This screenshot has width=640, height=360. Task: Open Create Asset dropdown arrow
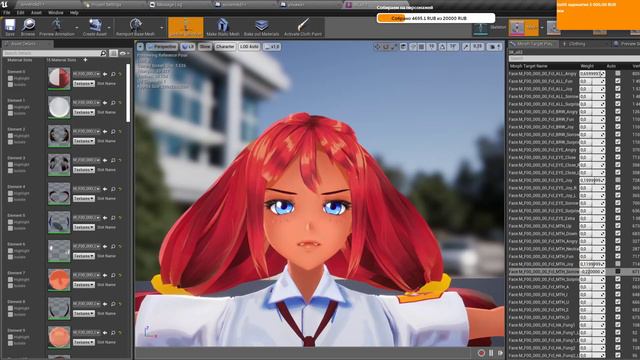point(109,28)
